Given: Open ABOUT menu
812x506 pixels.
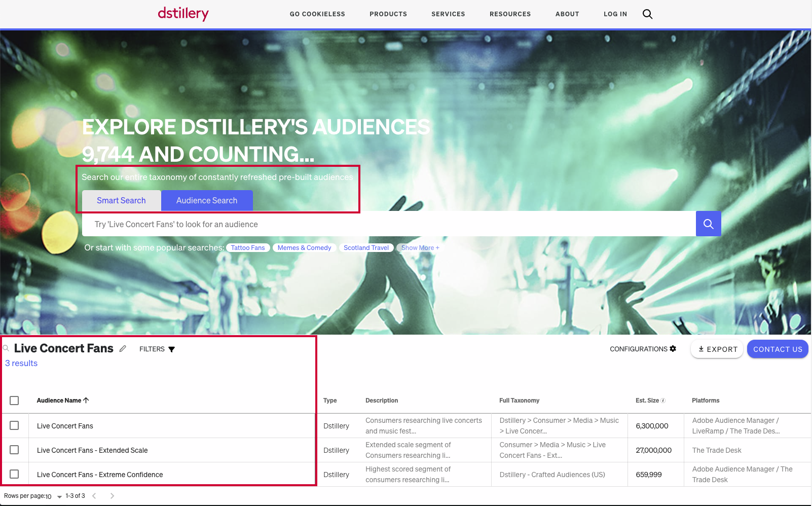Looking at the screenshot, I should pos(567,14).
